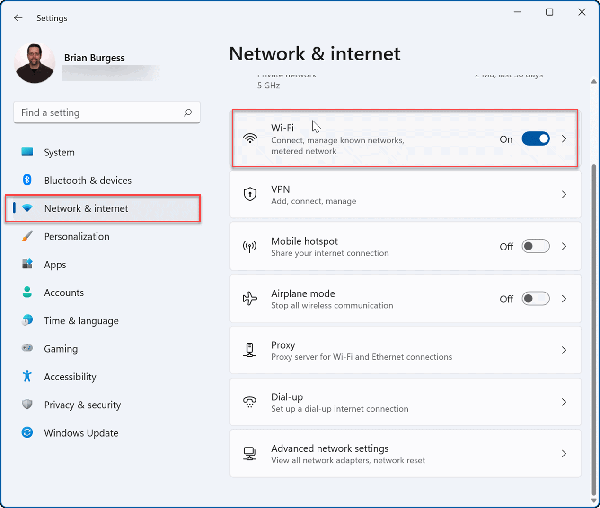Open Bluetooth & devices section
The height and width of the screenshot is (508, 600).
click(106, 180)
